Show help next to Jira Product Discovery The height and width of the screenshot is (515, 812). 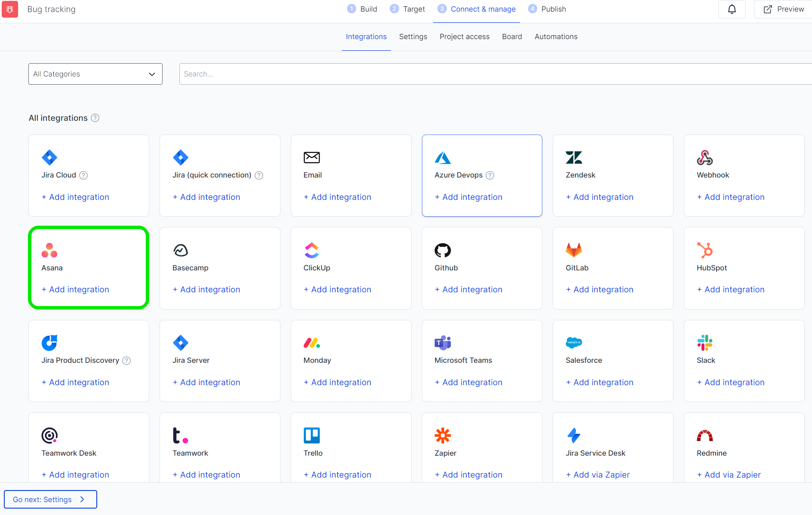(126, 361)
